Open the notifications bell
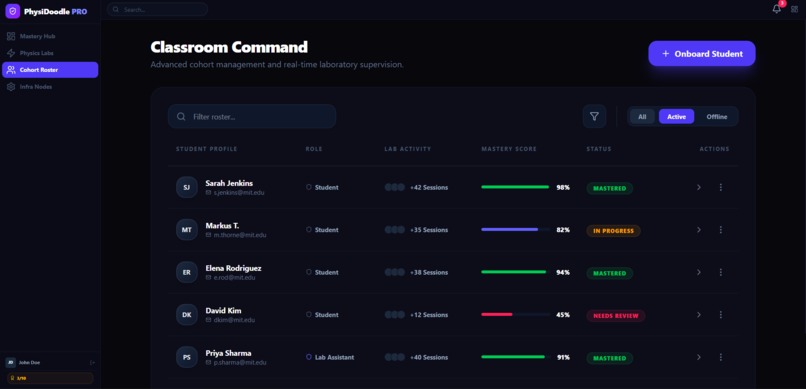The width and height of the screenshot is (806, 389). coord(776,9)
